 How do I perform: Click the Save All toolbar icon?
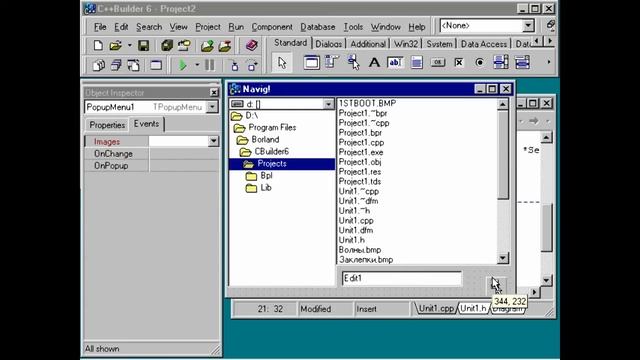pos(167,45)
